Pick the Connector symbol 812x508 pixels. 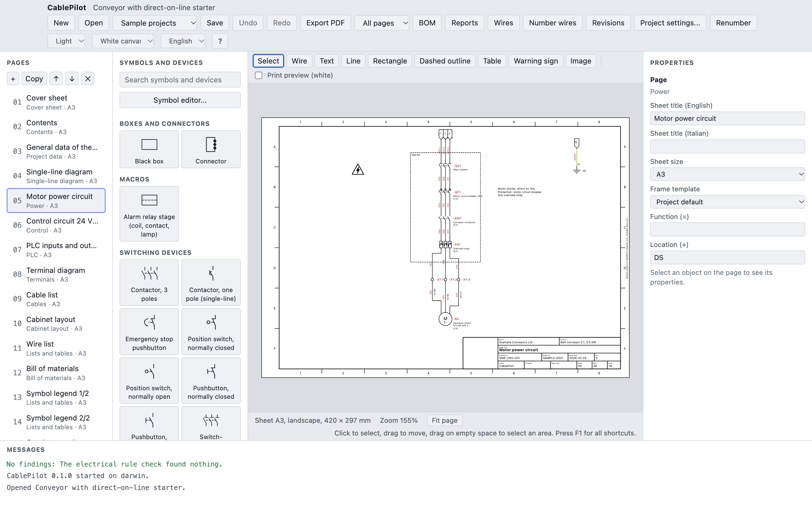[211, 150]
